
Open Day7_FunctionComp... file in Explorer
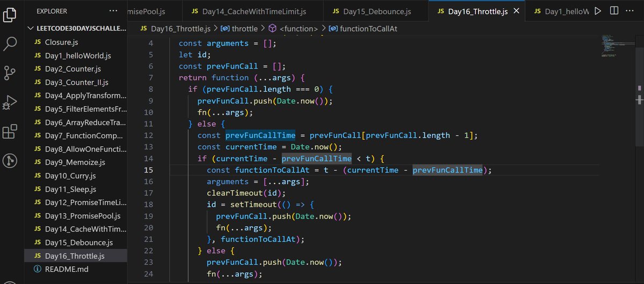pos(76,136)
